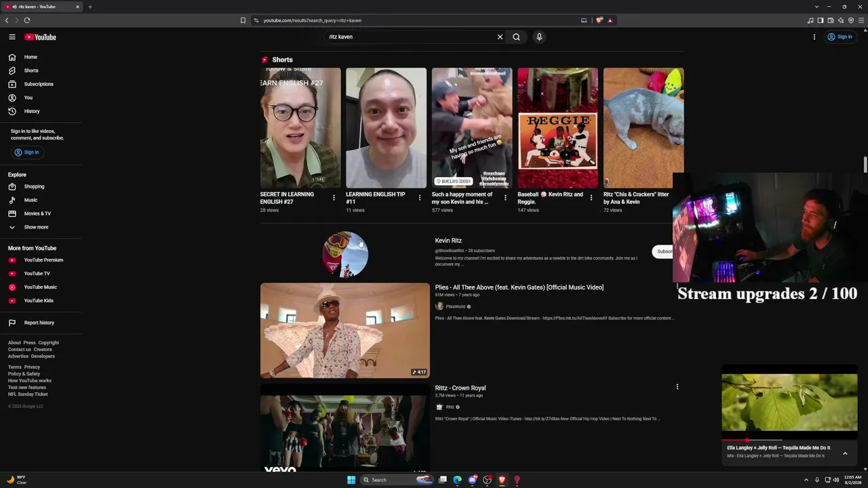The image size is (868, 488).
Task: Open the Rittz - Crown Royal video title
Action: pos(460,388)
